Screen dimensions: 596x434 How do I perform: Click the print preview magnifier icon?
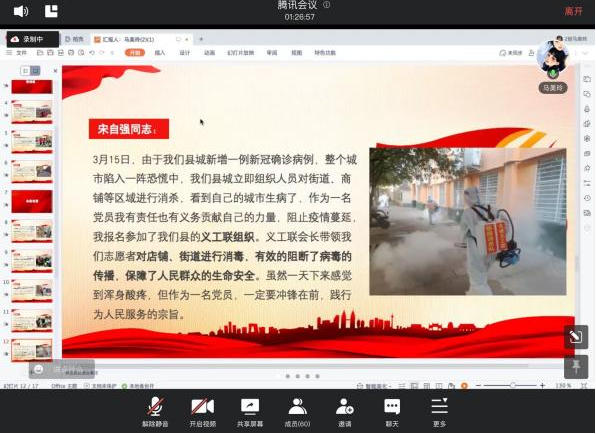(81, 53)
